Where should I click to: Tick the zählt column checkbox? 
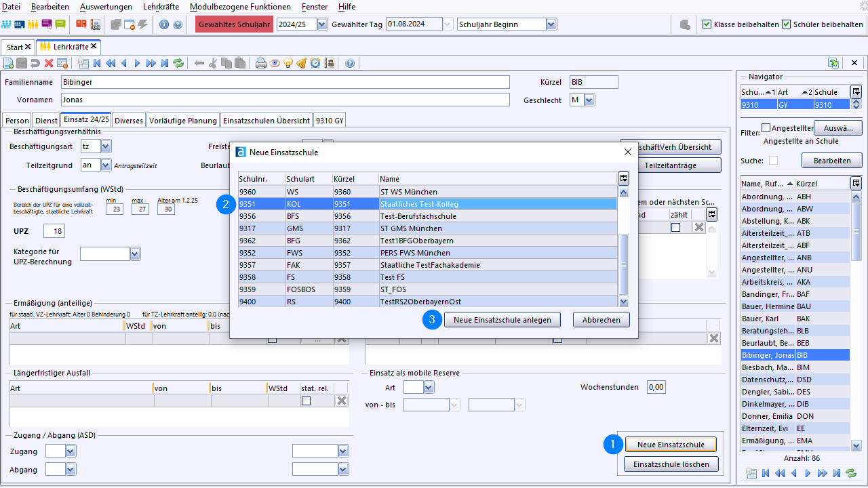(675, 228)
